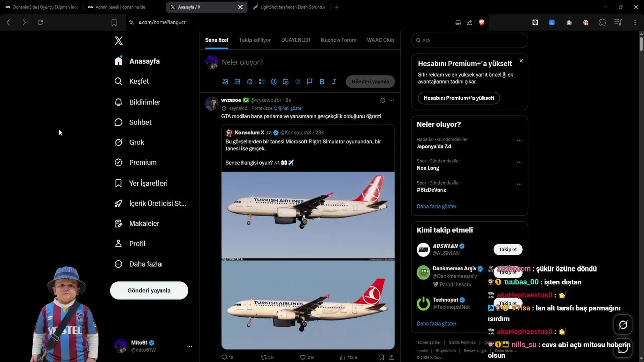Image resolution: width=644 pixels, height=362 pixels.
Task: Add a GIF to post
Action: point(237,82)
